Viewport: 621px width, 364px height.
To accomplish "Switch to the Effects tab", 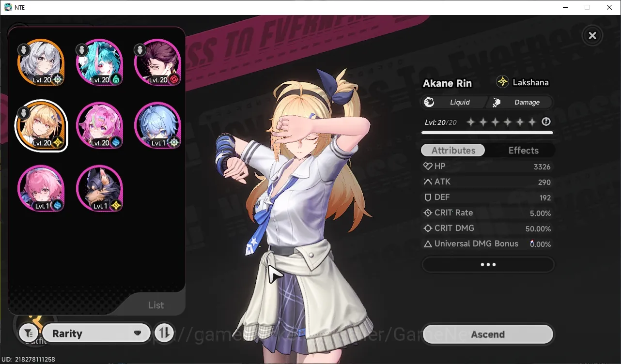I will 523,151.
